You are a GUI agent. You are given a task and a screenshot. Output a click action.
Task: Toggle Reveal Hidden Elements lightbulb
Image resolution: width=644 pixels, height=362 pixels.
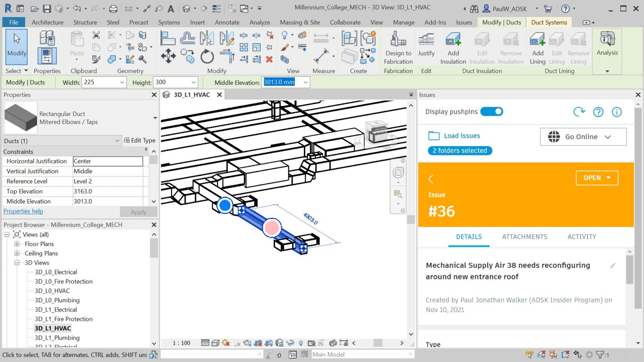coord(300,343)
